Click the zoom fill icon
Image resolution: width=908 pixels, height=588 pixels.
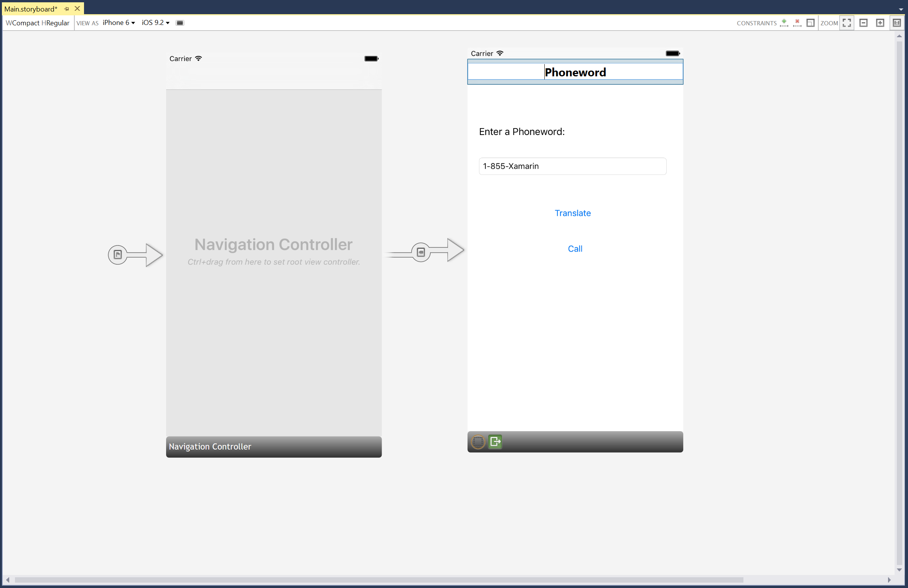tap(849, 22)
